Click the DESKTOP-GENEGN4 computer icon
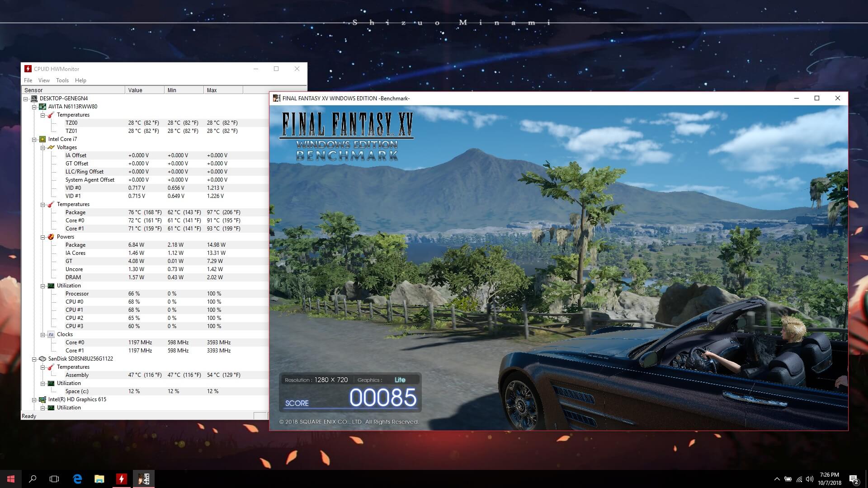This screenshot has height=488, width=868. click(34, 99)
